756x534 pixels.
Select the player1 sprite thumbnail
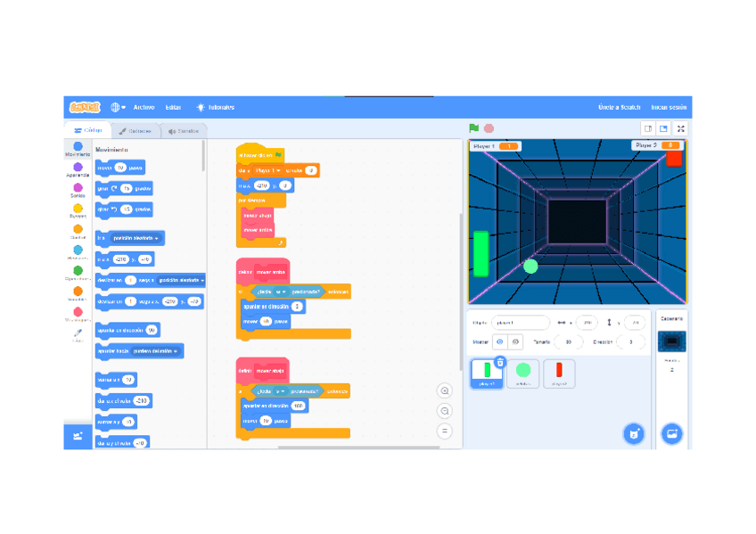click(487, 374)
